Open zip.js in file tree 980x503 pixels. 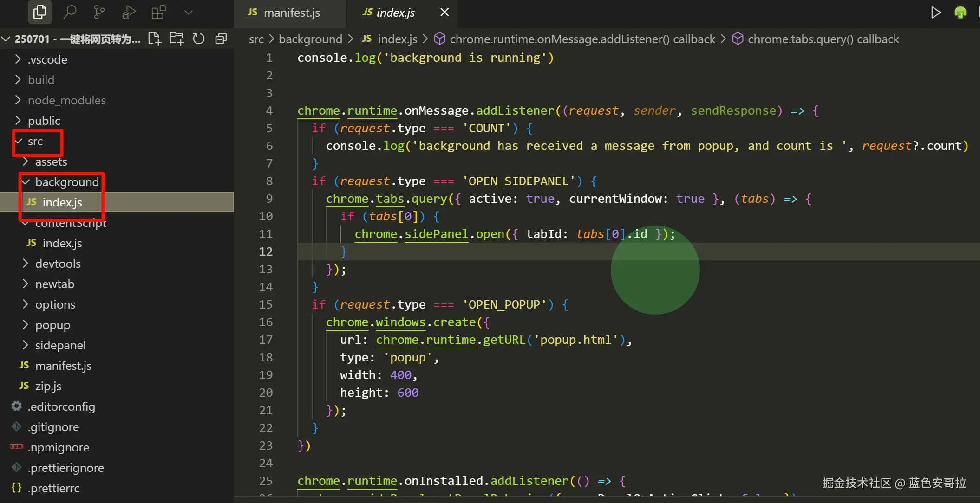click(x=48, y=386)
